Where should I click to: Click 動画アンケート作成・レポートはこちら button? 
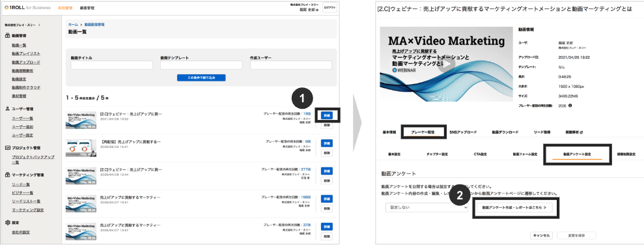click(x=514, y=208)
